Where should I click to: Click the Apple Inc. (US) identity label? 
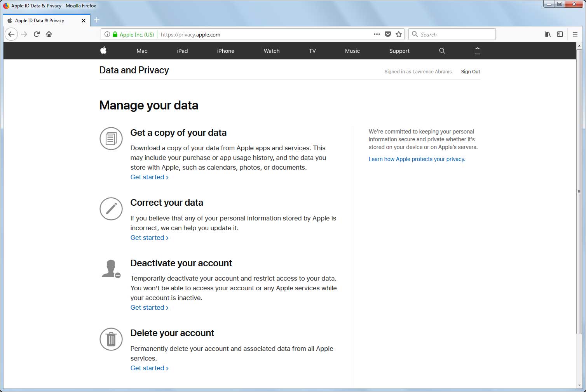point(137,35)
